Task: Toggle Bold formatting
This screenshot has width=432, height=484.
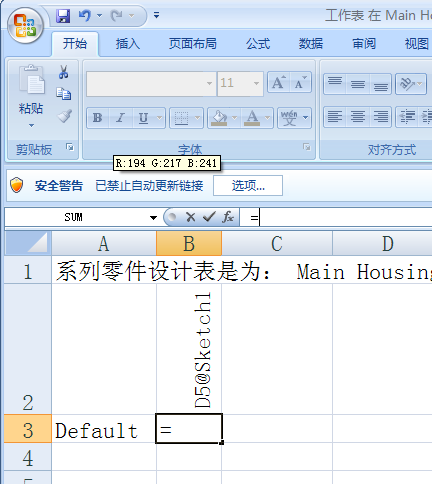Action: [x=98, y=118]
